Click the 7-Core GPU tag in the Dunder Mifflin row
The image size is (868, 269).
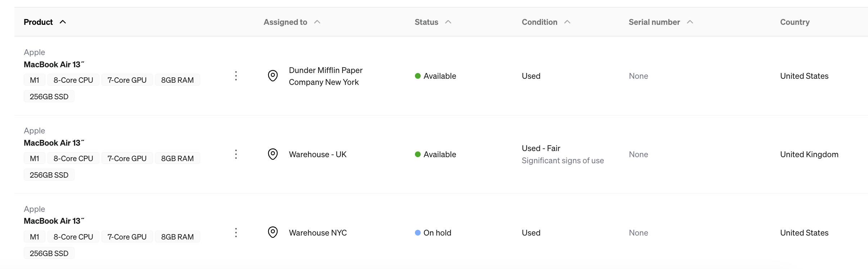tap(127, 80)
